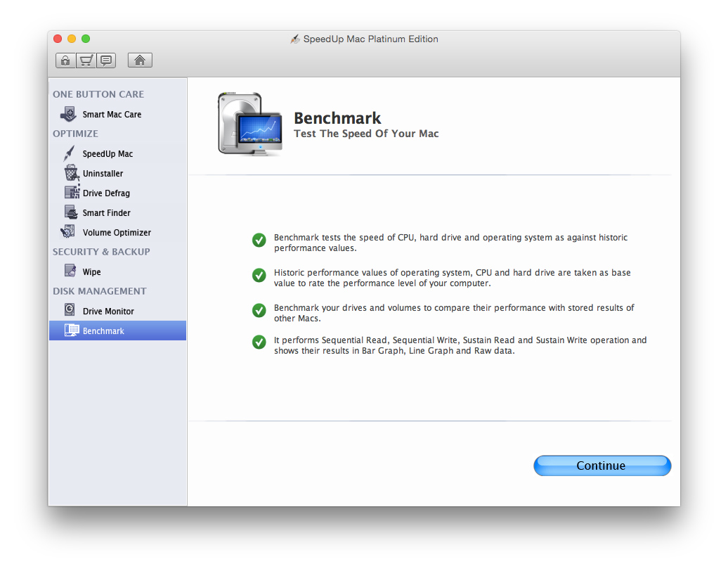Click the checkmark beside 'It performs Sequential Read'
This screenshot has width=728, height=571.
[259, 342]
